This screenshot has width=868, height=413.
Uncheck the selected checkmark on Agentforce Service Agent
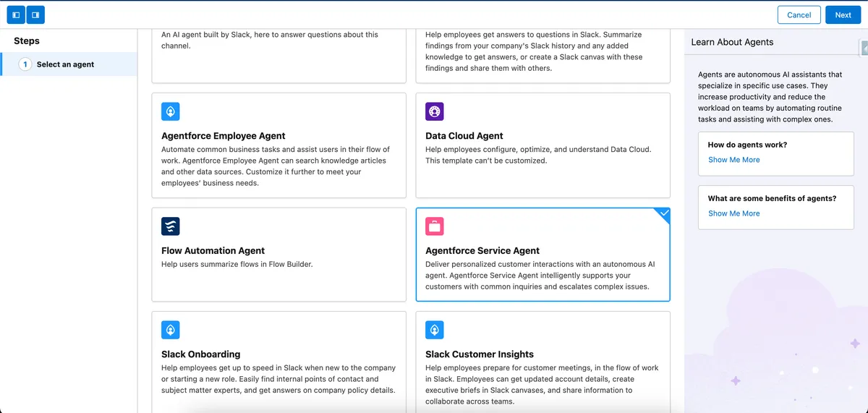click(663, 215)
